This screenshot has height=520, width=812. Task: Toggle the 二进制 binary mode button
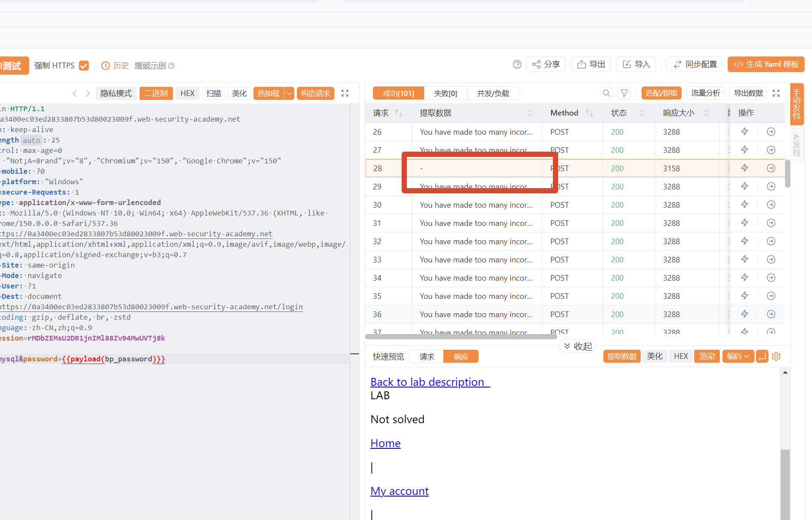156,93
